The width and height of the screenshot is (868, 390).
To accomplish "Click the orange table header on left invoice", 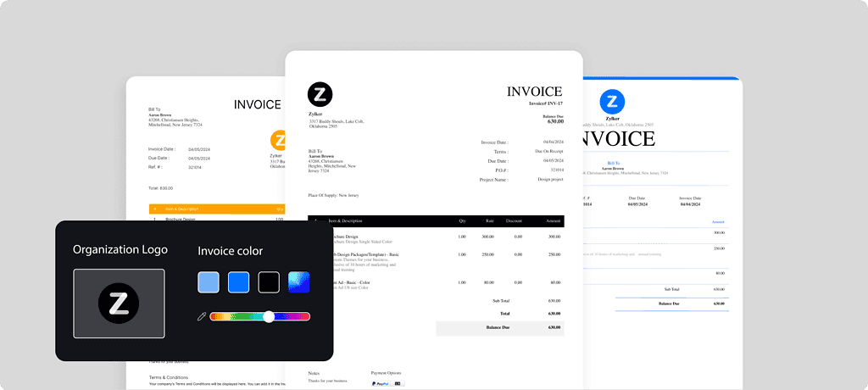I will click(x=218, y=209).
